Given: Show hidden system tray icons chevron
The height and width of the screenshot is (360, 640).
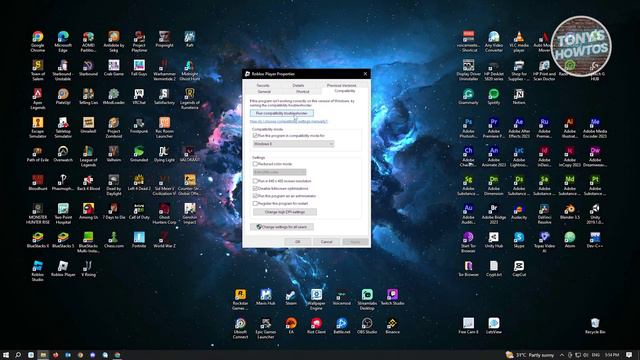Looking at the screenshot, I should (x=562, y=355).
